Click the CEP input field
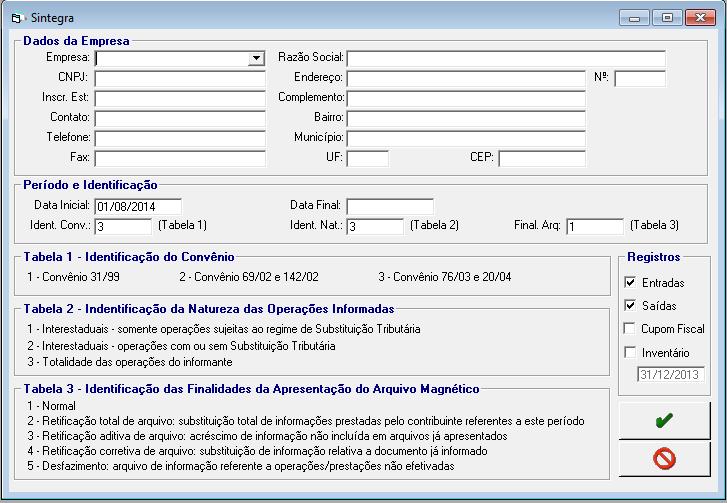 pyautogui.click(x=542, y=158)
